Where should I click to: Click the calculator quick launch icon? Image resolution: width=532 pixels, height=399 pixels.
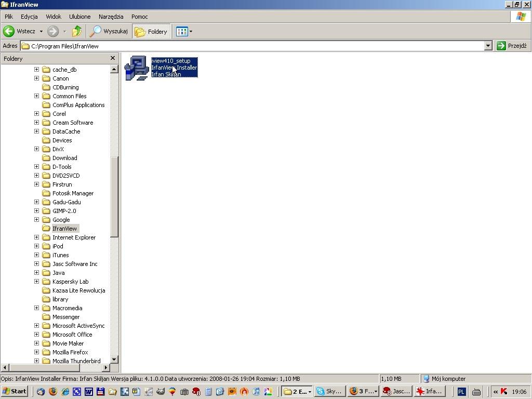coord(208,392)
